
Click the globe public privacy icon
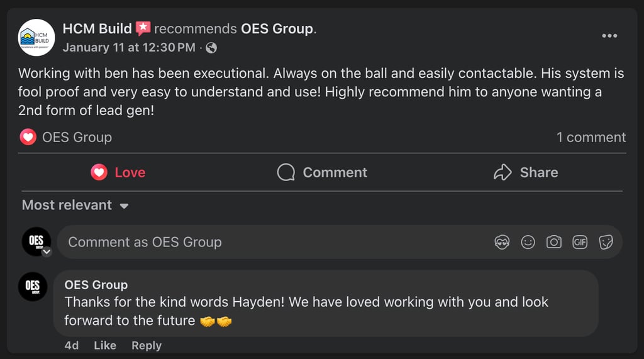[211, 48]
